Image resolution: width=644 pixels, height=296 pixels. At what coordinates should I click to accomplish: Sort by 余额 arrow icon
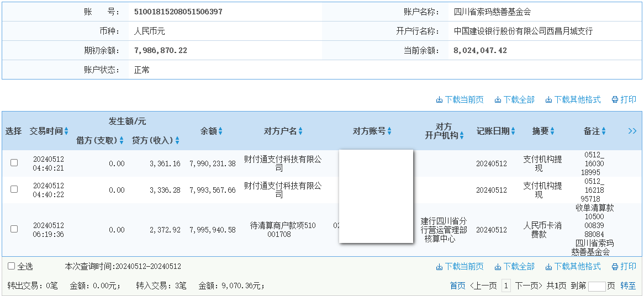tap(220, 131)
